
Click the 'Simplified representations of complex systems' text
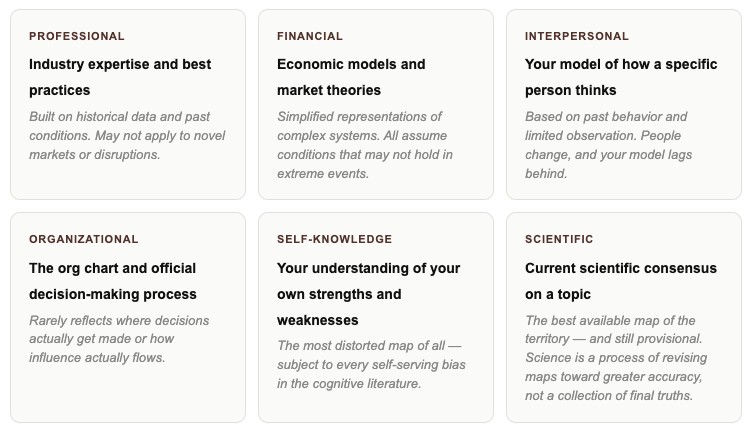click(365, 145)
